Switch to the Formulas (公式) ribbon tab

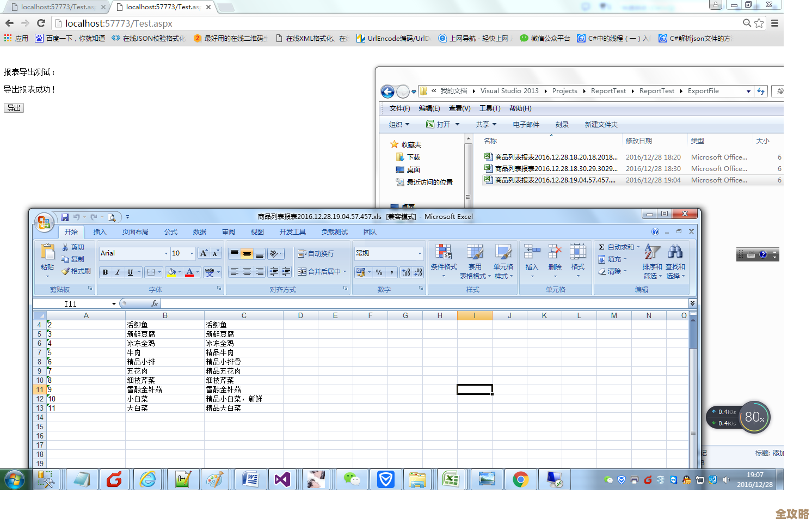(171, 232)
